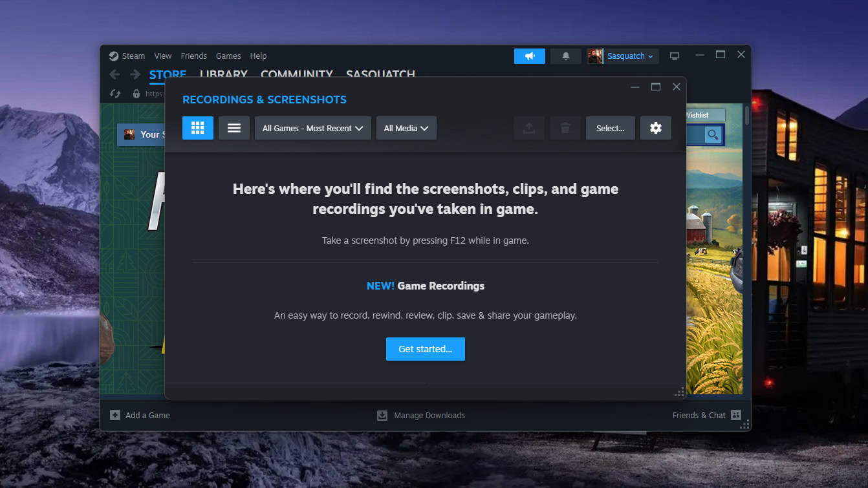Screen dimensions: 868x488
Task: Click the greyed-out upload icon button
Action: [529, 128]
